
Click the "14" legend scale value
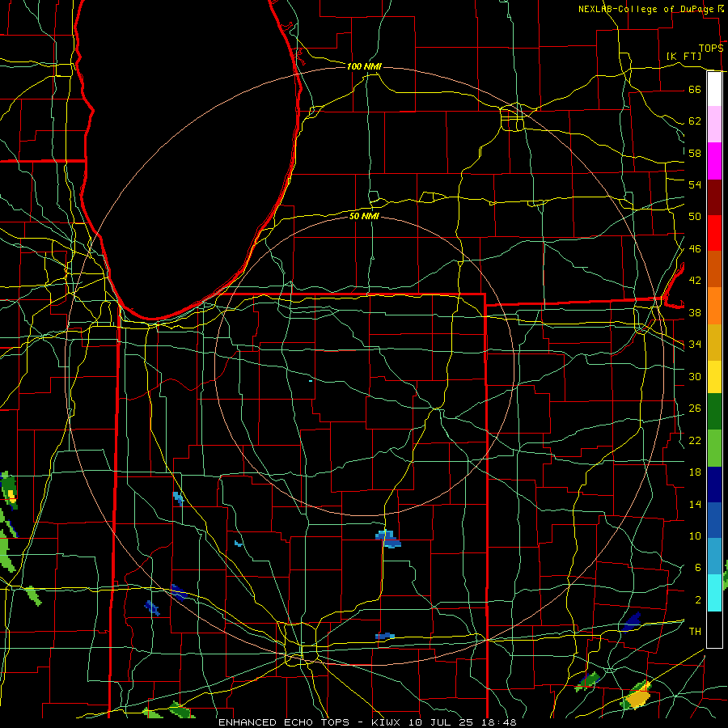point(695,504)
